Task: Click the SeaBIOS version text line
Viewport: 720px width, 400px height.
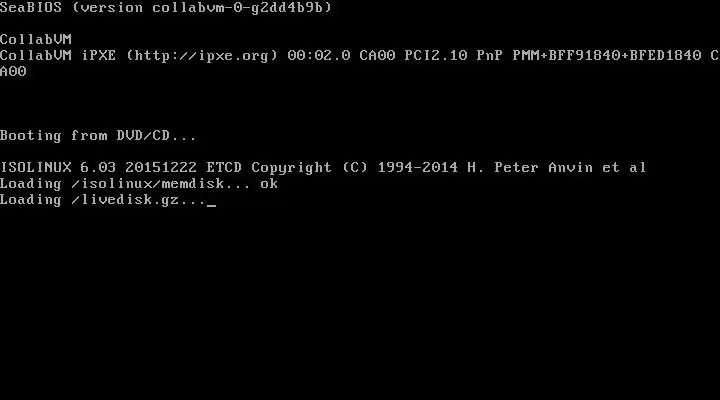Action: point(166,8)
